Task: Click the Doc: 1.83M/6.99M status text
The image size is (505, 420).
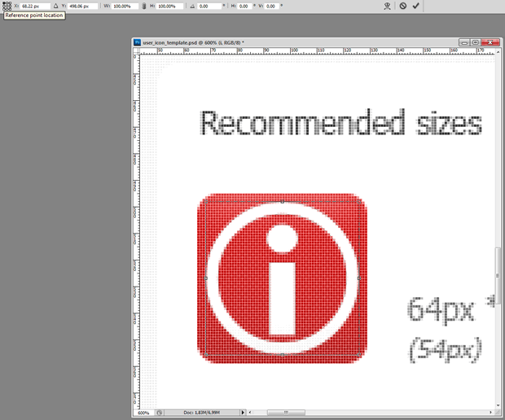Action: click(x=202, y=413)
